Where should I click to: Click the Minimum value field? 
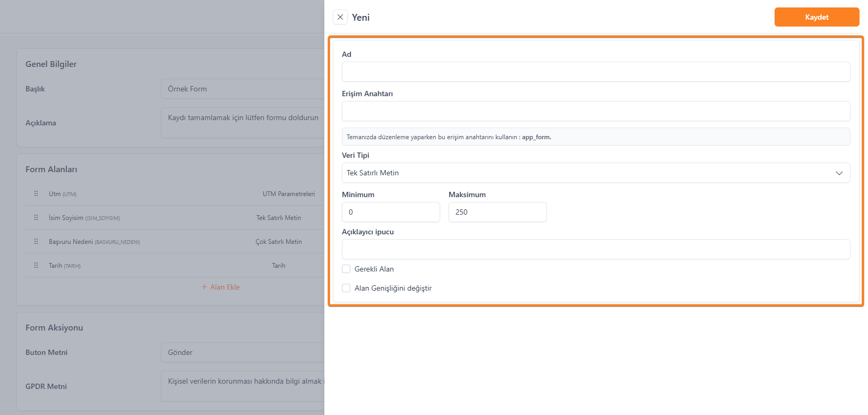click(x=391, y=212)
